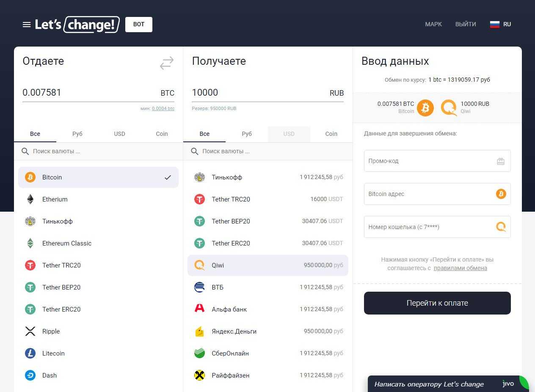
Task: Click the receive currency search field
Action: [268, 152]
